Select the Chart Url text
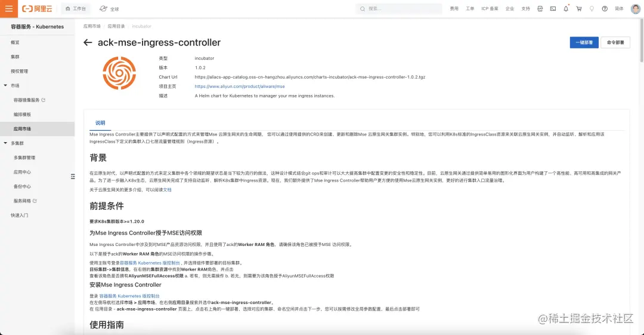The image size is (644, 335). [309, 77]
